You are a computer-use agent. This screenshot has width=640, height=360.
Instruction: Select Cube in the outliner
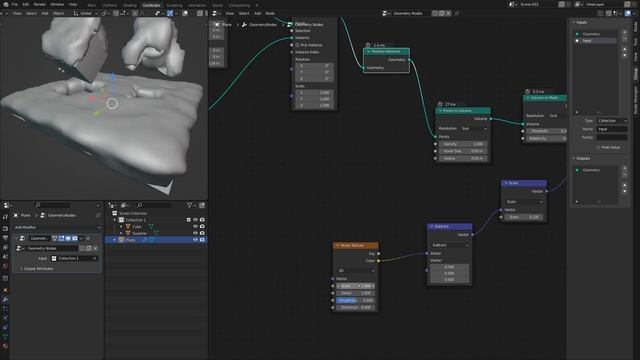[x=136, y=227]
